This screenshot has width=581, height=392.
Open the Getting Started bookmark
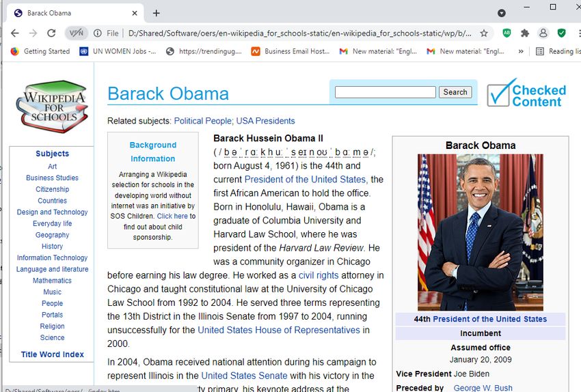[40, 51]
